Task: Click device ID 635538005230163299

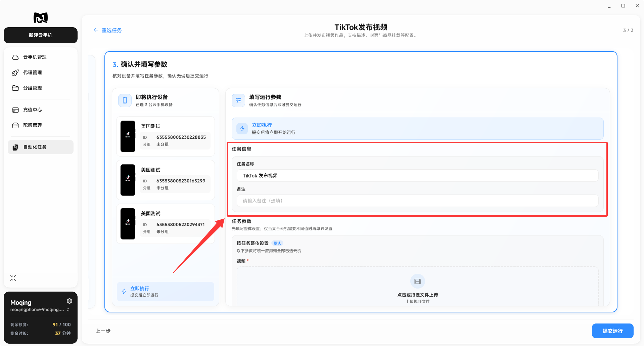Action: point(181,181)
